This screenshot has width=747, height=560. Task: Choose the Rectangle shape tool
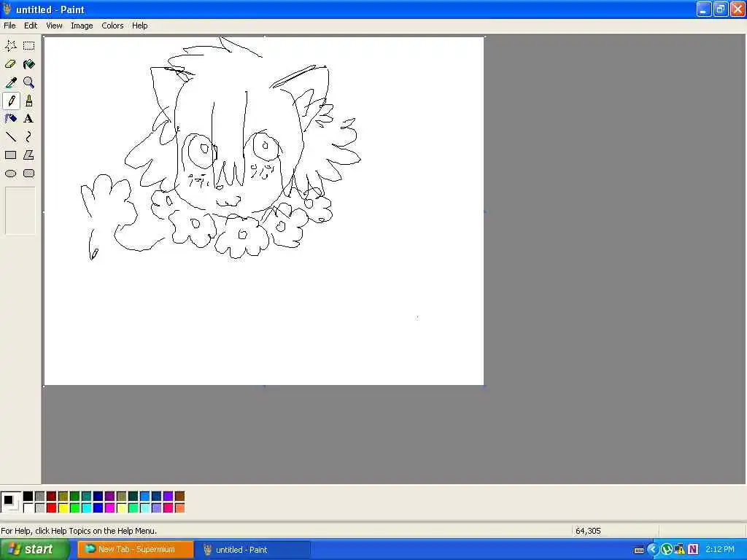click(10, 155)
